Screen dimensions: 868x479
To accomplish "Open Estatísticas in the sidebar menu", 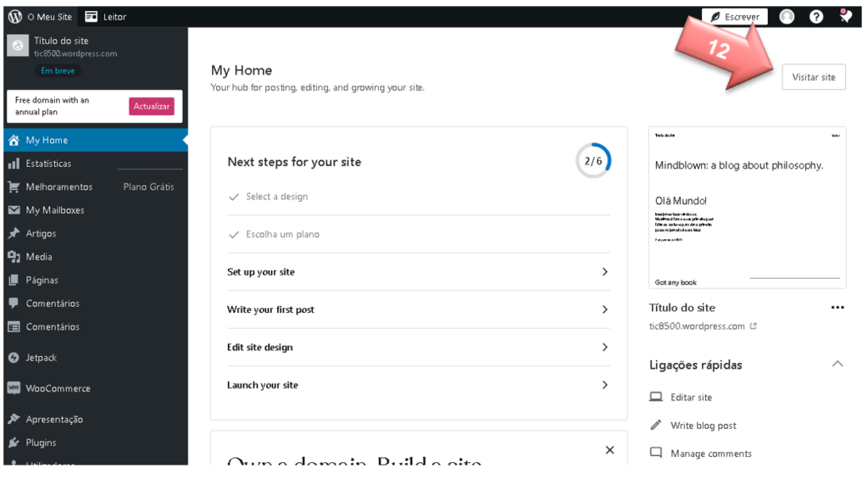I will click(48, 164).
